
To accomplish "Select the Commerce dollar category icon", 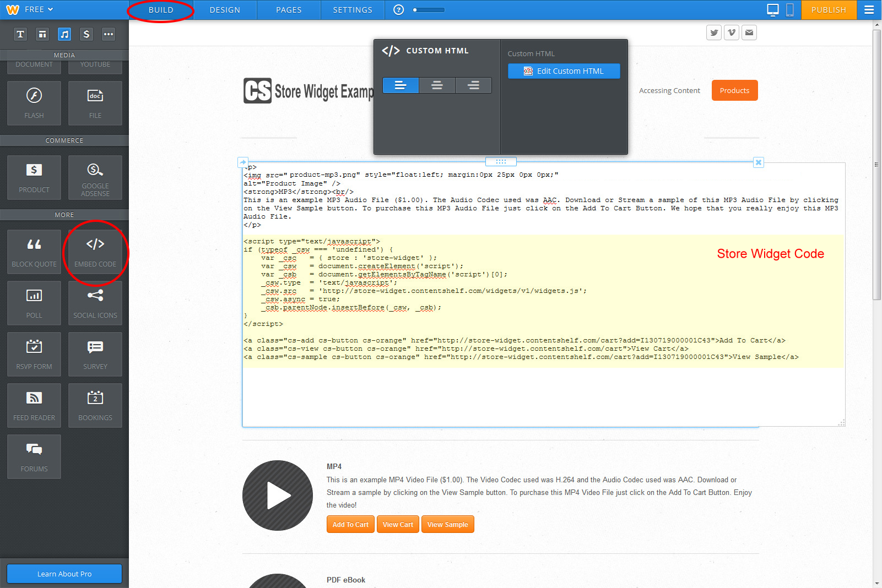I will point(86,34).
